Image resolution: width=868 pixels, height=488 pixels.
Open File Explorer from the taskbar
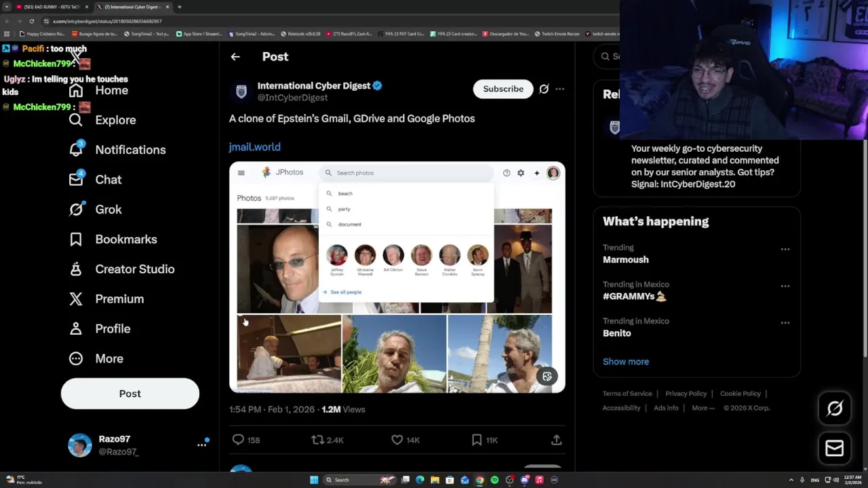pos(435,480)
